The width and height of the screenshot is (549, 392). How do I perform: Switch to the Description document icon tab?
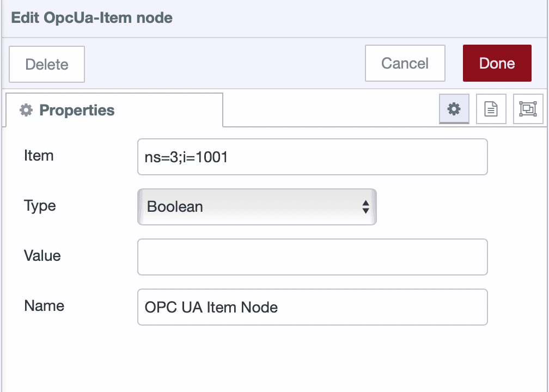(491, 109)
